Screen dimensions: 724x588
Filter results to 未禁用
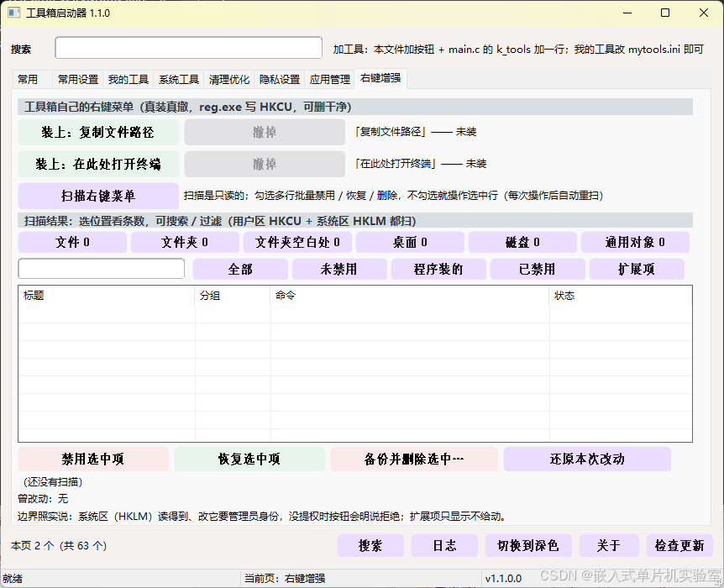point(339,269)
